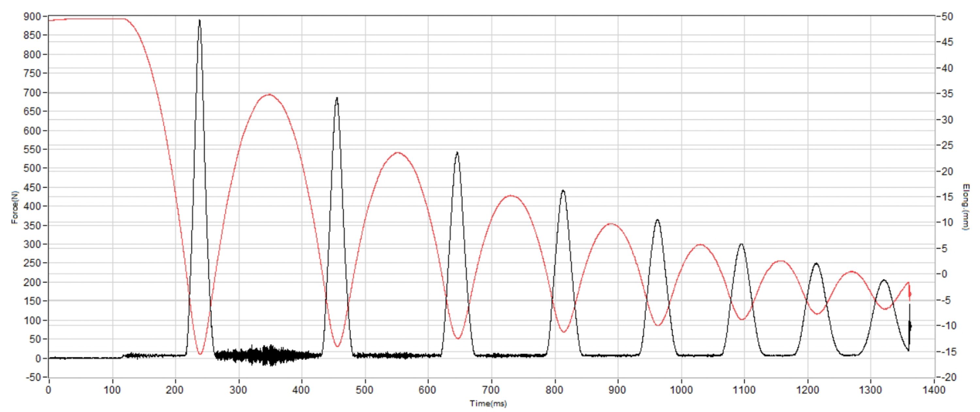
Task: Click the red curve crest near 550 ms
Action: [398, 153]
